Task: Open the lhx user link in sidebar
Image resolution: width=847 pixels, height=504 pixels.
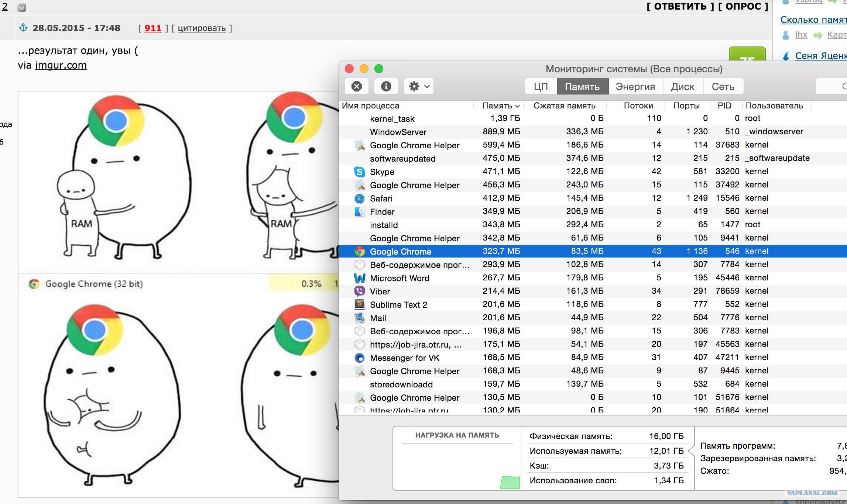Action: click(x=801, y=35)
